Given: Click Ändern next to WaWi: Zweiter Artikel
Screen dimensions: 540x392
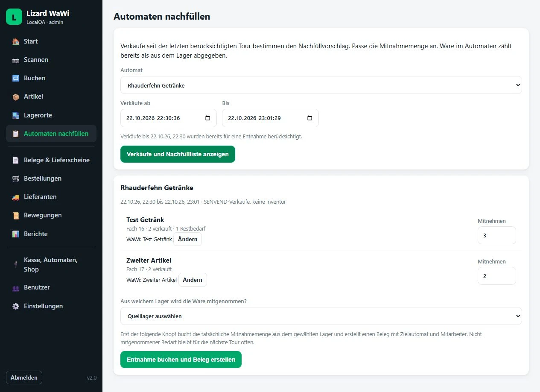Looking at the screenshot, I should (x=193, y=280).
